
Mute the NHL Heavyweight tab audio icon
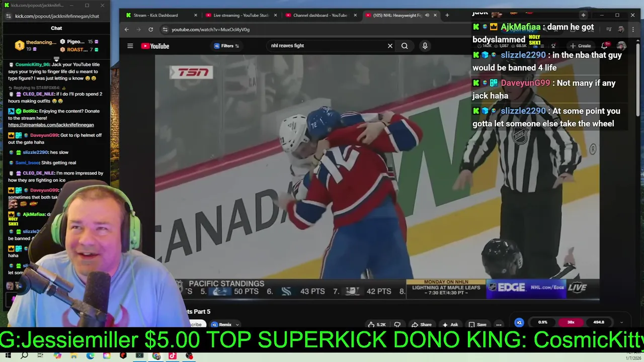coord(427,15)
